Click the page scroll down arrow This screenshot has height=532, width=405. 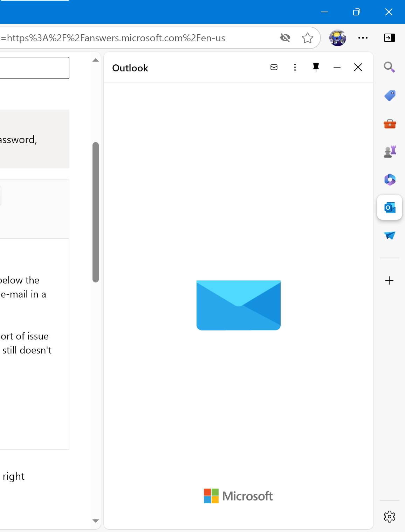point(96,521)
